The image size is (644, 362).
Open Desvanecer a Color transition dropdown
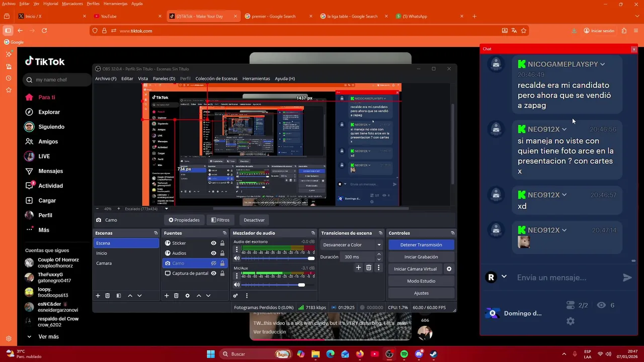[352, 245]
